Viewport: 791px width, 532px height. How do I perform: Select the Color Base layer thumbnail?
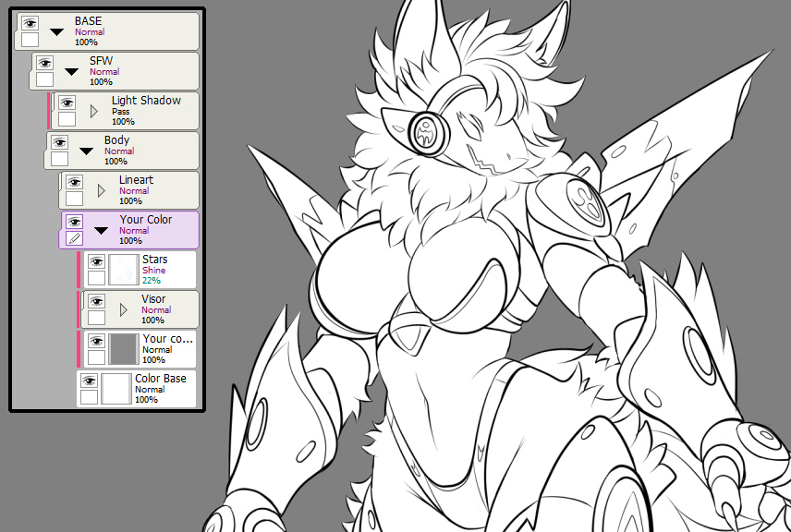tap(116, 389)
